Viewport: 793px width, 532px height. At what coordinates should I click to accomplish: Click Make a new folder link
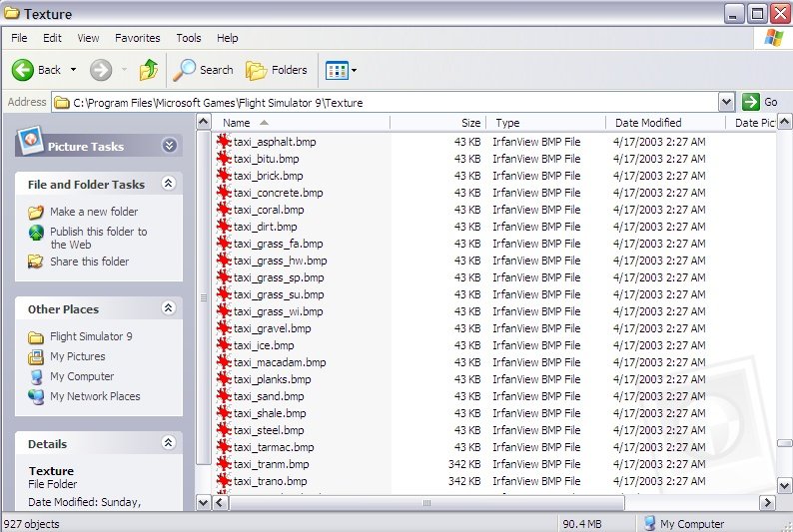[x=94, y=212]
